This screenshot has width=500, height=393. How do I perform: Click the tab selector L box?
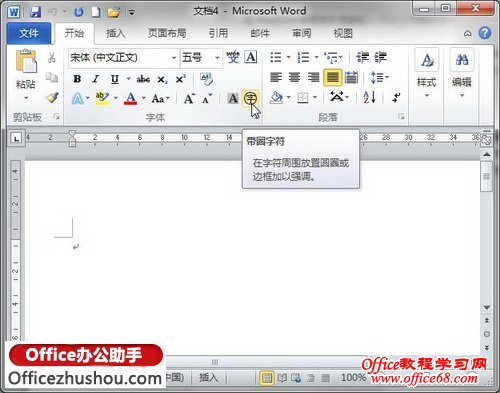pyautogui.click(x=16, y=138)
